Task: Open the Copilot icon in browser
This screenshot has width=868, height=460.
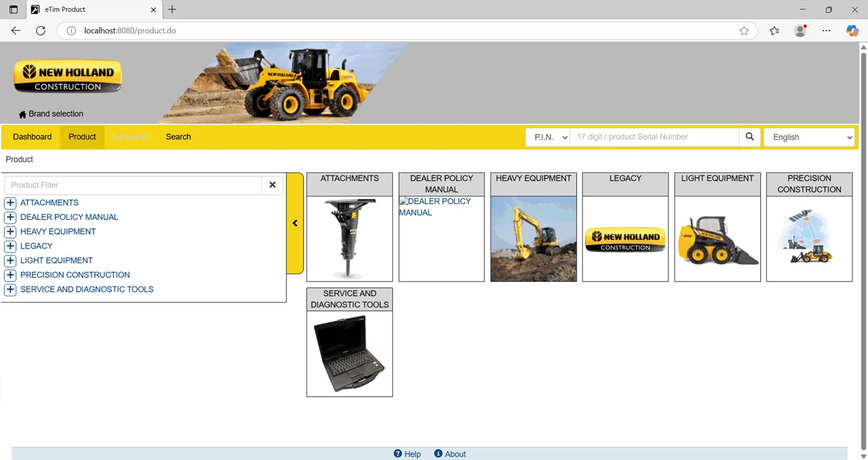Action: [x=852, y=30]
